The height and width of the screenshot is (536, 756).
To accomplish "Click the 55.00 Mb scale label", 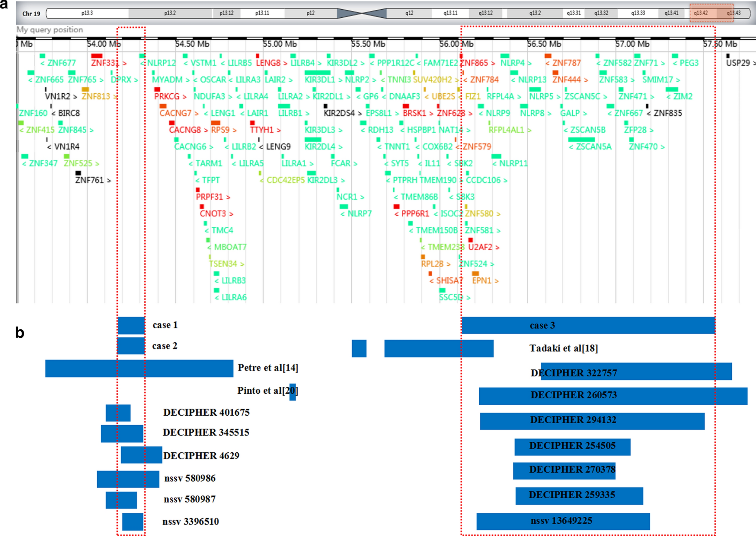I will 280,44.
